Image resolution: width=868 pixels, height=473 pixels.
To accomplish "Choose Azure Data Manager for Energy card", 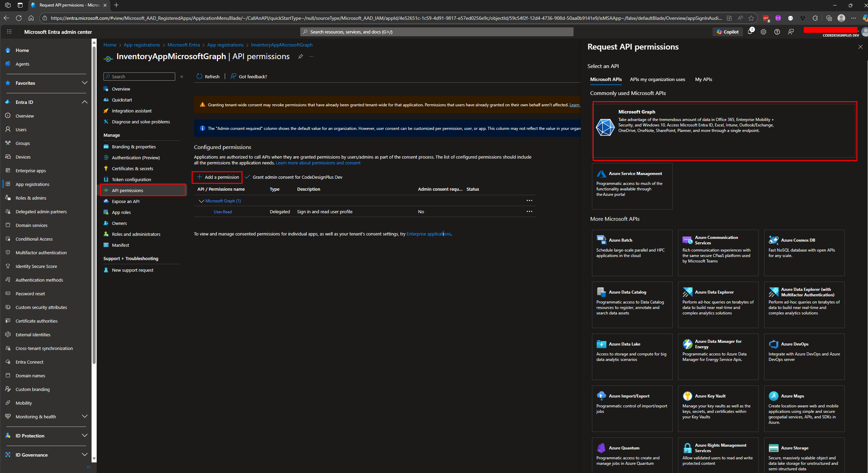I will pos(718,356).
